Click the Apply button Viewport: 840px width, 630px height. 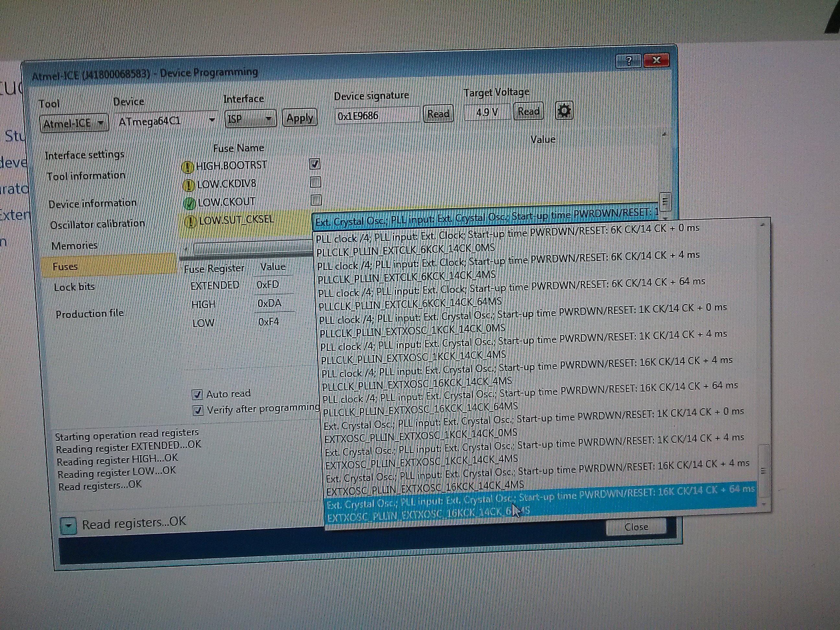tap(300, 118)
